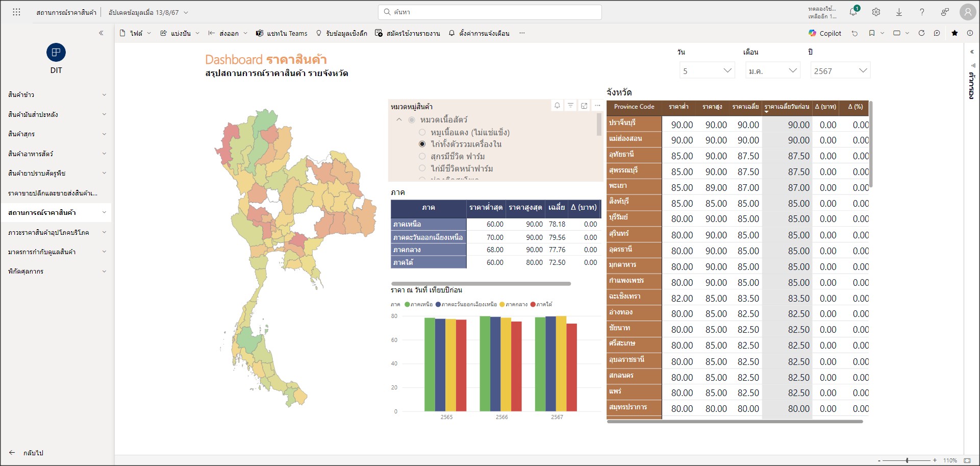The height and width of the screenshot is (466, 980).
Task: Toggle ภาคเหนือ legend item
Action: coord(418,304)
